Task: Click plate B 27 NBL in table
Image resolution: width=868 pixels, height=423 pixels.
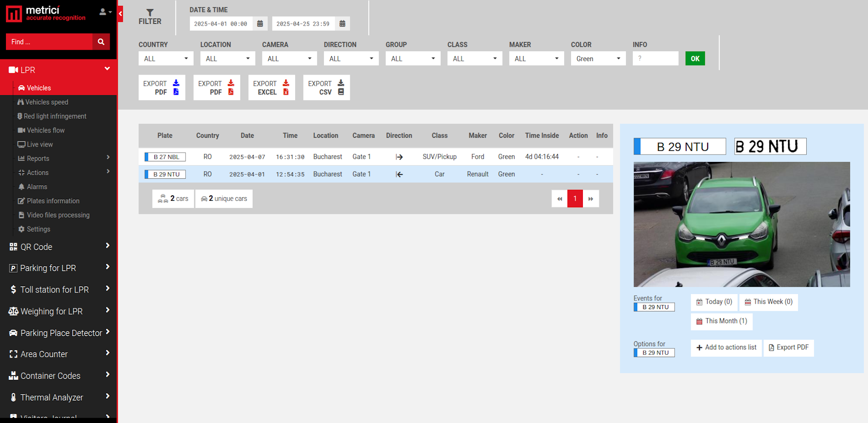Action: pyautogui.click(x=165, y=157)
